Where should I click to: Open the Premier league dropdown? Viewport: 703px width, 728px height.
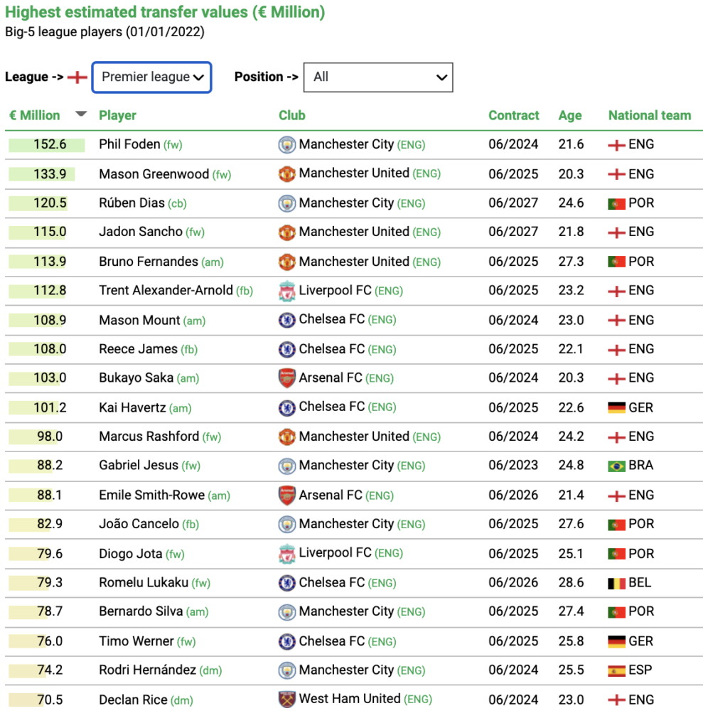(152, 77)
